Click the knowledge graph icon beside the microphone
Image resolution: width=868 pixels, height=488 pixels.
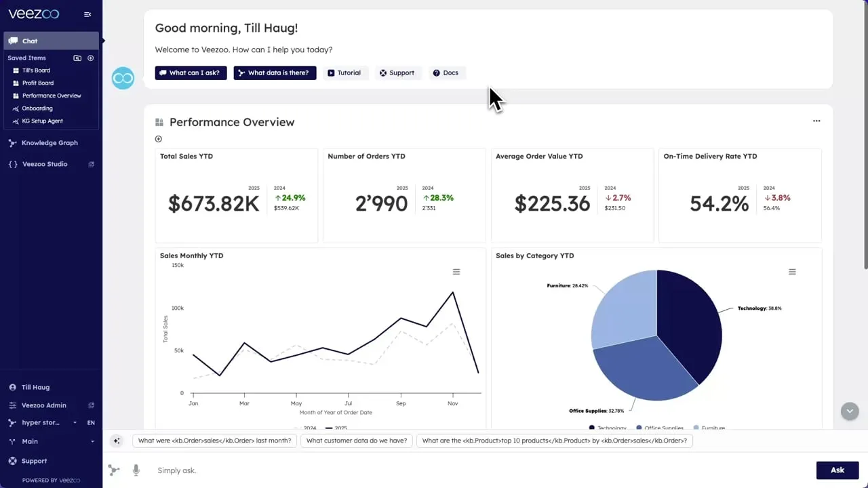tap(114, 470)
